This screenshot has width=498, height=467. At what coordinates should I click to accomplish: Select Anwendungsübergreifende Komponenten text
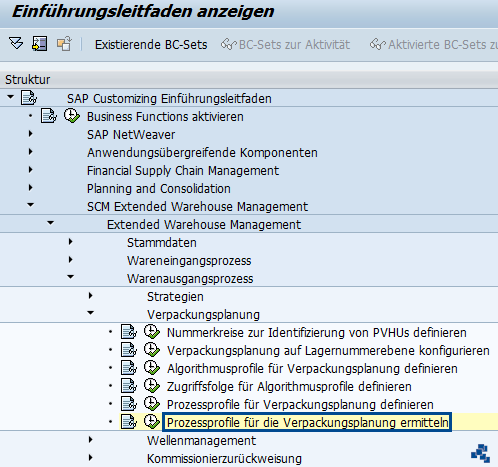[202, 153]
